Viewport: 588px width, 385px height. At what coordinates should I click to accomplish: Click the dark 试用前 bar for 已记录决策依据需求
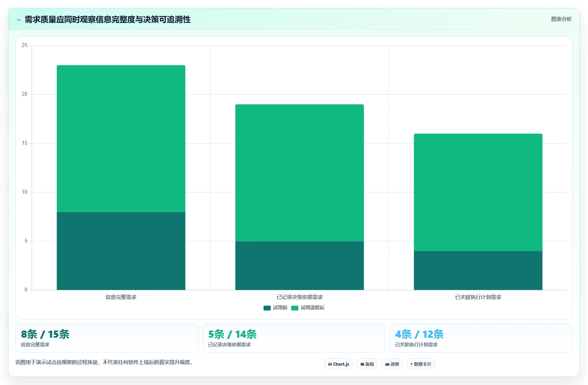coord(299,265)
